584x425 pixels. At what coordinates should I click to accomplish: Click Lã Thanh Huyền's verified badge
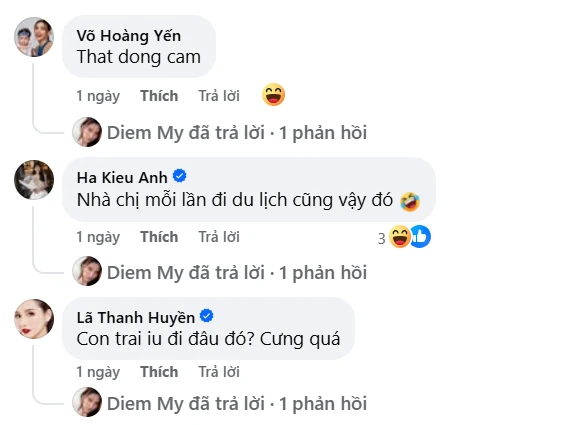coord(207,316)
